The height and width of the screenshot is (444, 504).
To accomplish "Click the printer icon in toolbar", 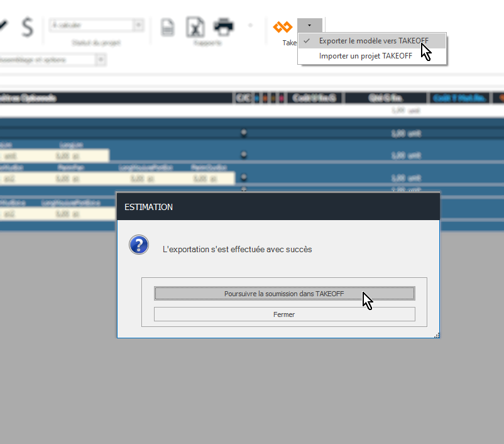I will click(223, 27).
